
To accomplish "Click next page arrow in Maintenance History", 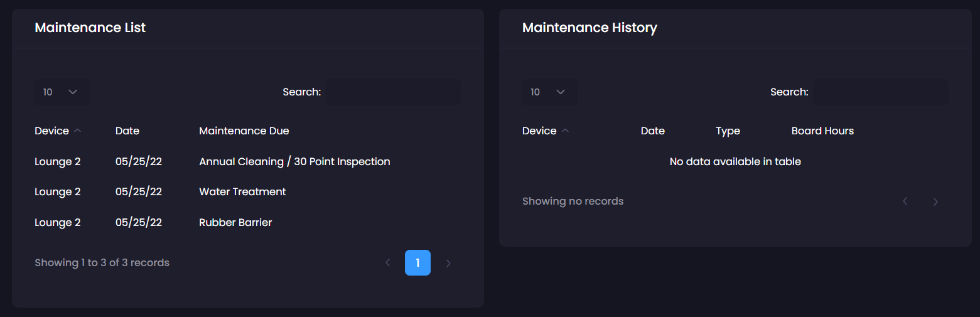I will click(935, 201).
